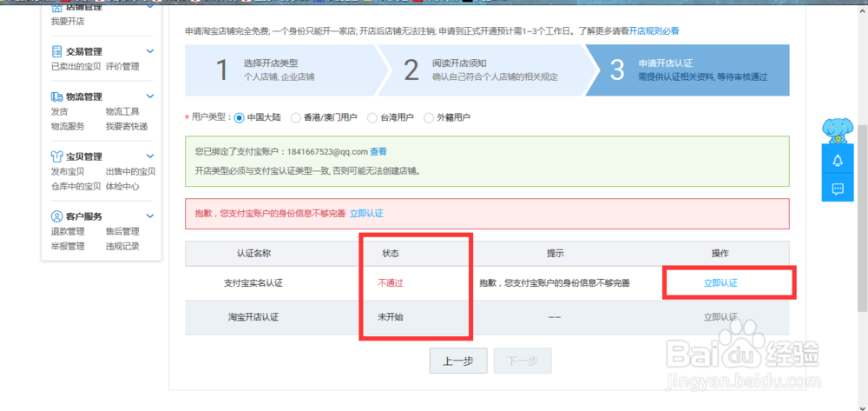Click 立即认证 for 支付宝实名认证 row
This screenshot has height=411, width=868.
tap(720, 282)
